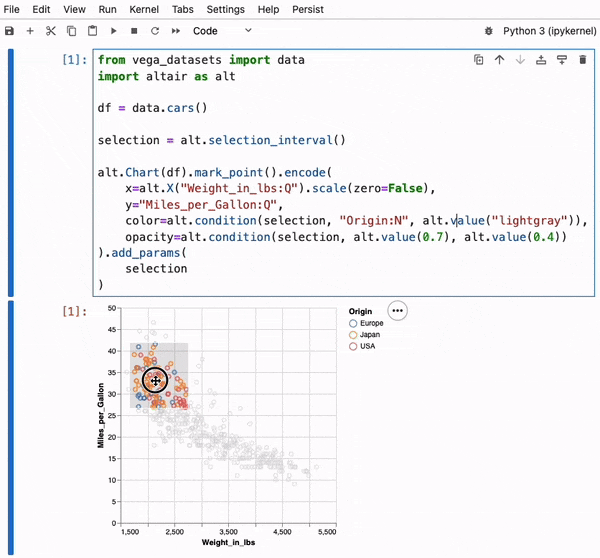Click the Origin legend title
This screenshot has width=600, height=558.
pos(360,312)
